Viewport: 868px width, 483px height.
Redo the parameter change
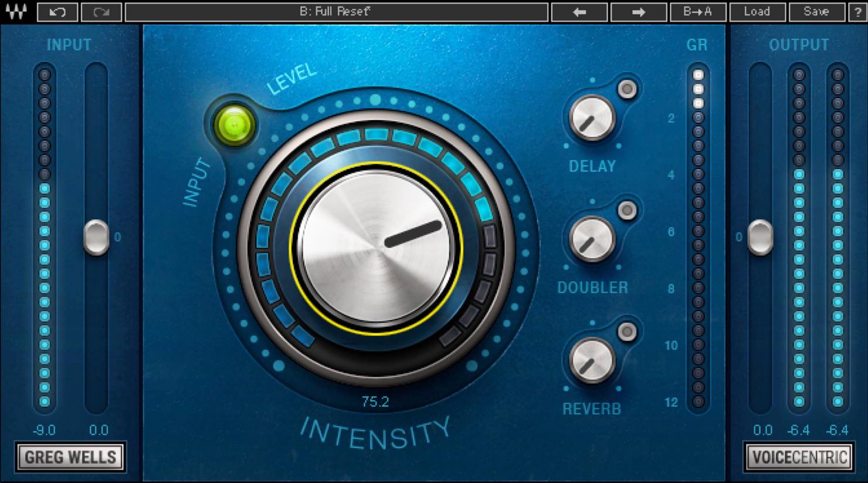[x=101, y=12]
